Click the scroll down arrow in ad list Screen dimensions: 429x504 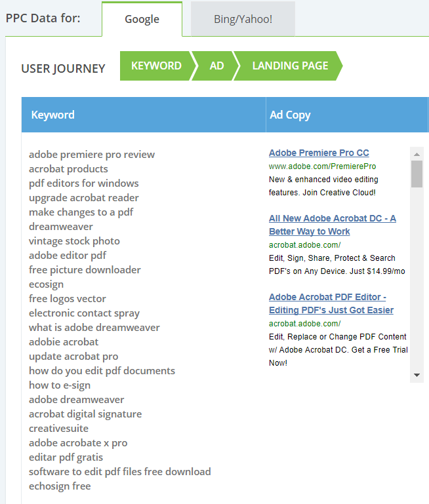(x=417, y=375)
